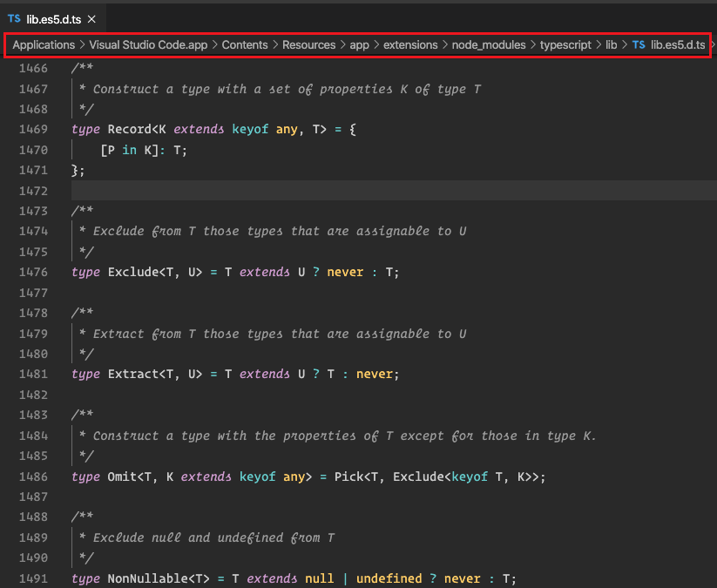Click the Omit type name
The image size is (717, 588).
[122, 476]
